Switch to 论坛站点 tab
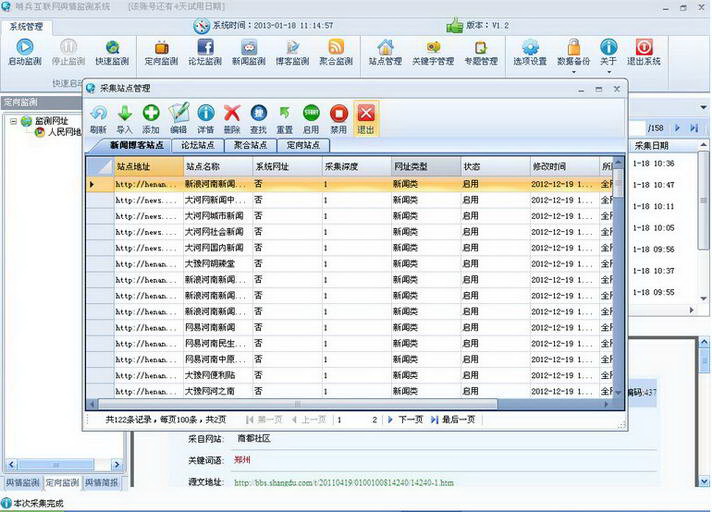The height and width of the screenshot is (512, 712). (x=198, y=145)
